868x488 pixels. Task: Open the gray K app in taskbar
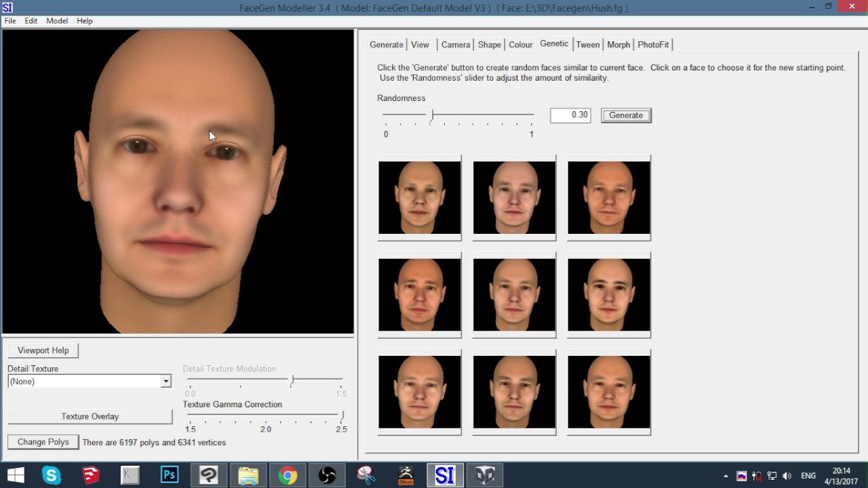pos(130,475)
